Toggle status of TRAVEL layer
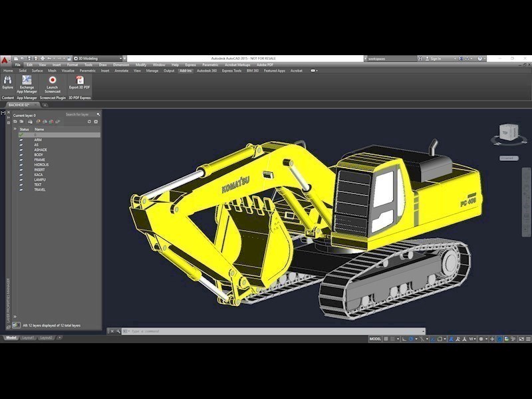532x399 pixels. coord(21,190)
